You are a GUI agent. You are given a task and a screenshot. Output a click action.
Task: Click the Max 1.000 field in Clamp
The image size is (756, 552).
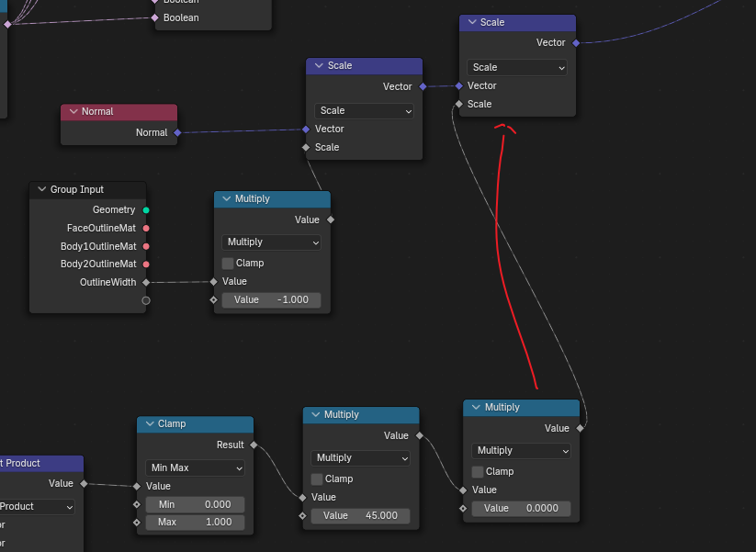[x=195, y=523]
